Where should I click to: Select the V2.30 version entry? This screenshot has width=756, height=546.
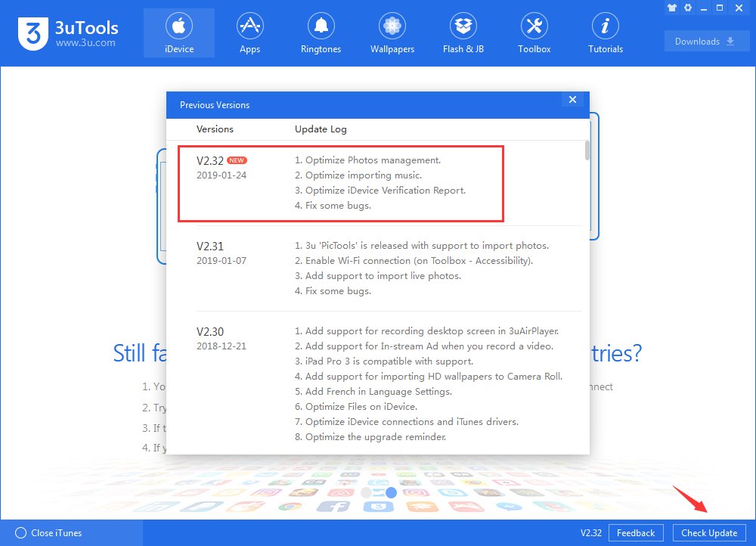tap(210, 332)
